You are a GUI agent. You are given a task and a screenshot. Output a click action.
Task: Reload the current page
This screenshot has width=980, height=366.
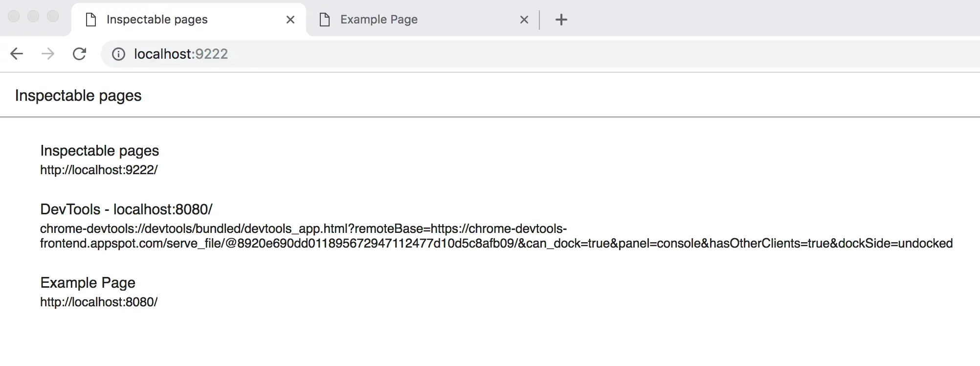(x=80, y=54)
